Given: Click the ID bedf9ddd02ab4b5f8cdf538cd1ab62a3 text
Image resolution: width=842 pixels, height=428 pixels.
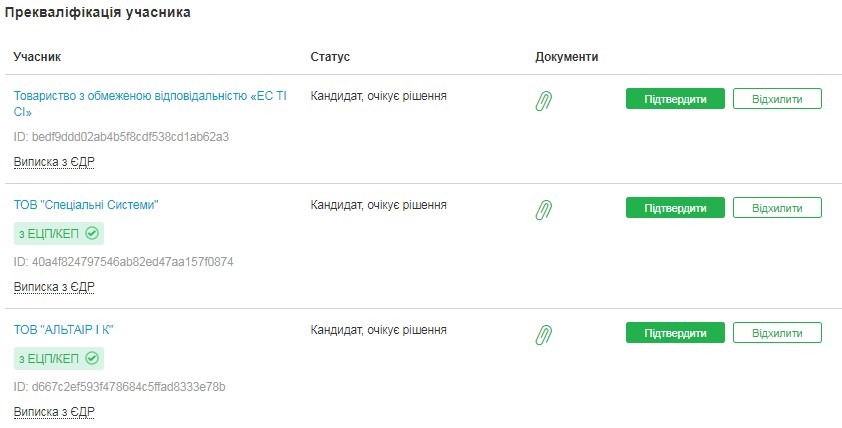Looking at the screenshot, I should click(121, 136).
